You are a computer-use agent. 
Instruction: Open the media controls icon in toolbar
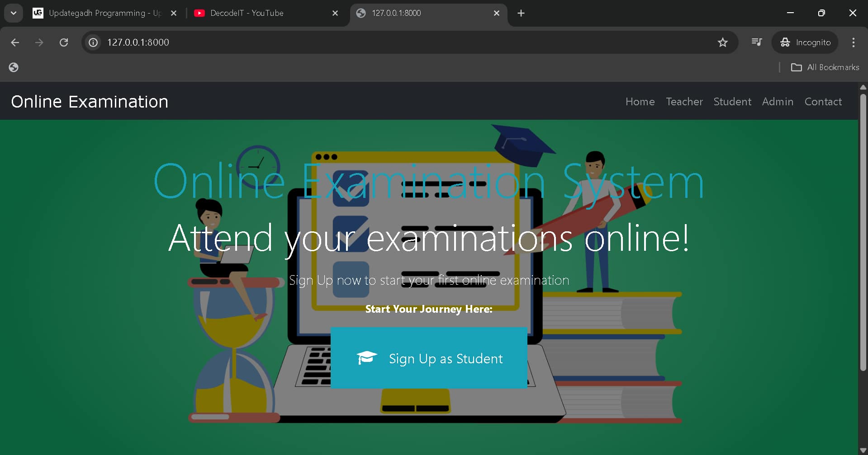756,42
